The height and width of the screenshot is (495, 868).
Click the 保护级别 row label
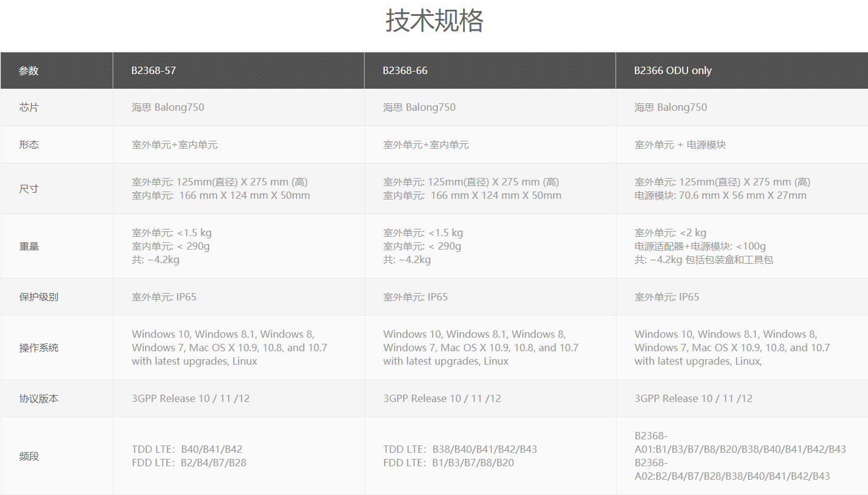(x=39, y=297)
